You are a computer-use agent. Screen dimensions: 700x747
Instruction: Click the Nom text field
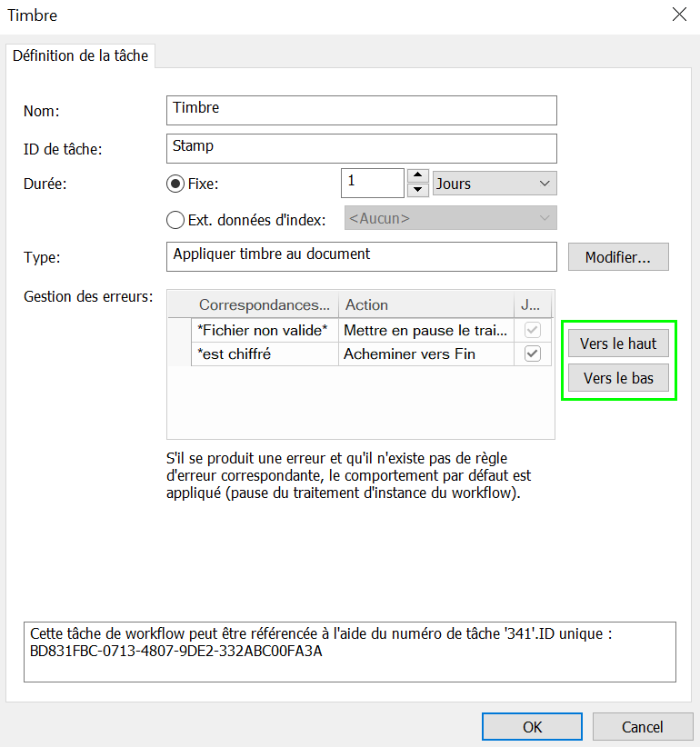[x=362, y=110]
